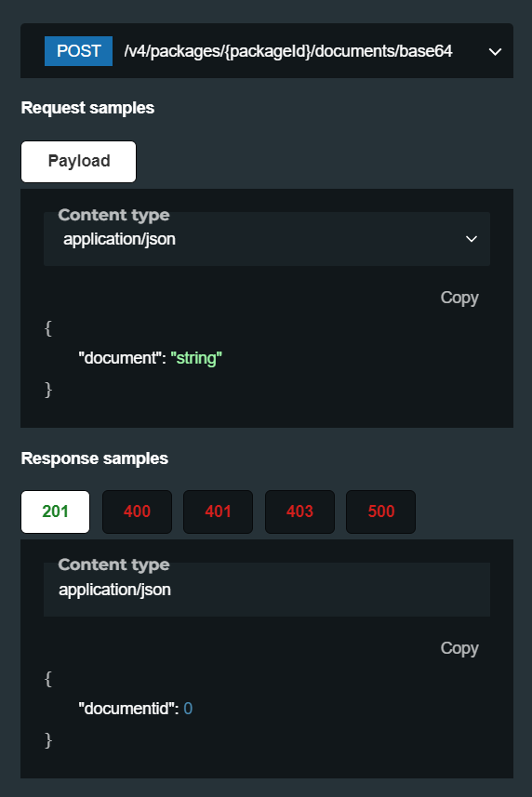The image size is (532, 797).
Task: Click the Request samples heading
Action: (88, 108)
